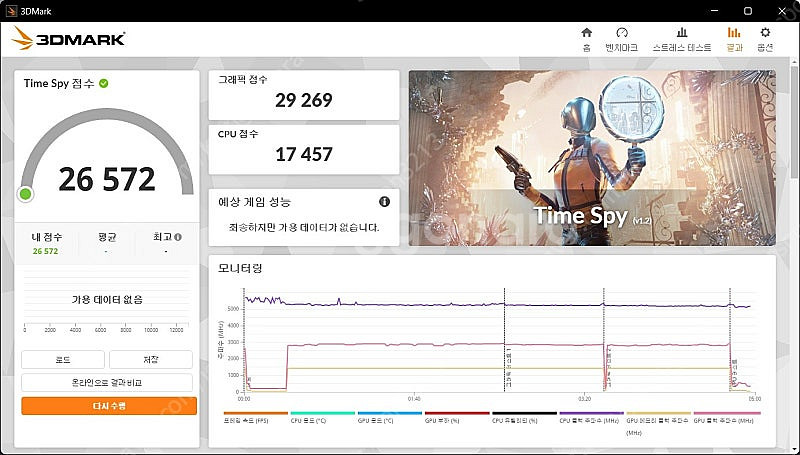Click the CPU score value 17 457
This screenshot has height=455, width=800.
(x=304, y=154)
